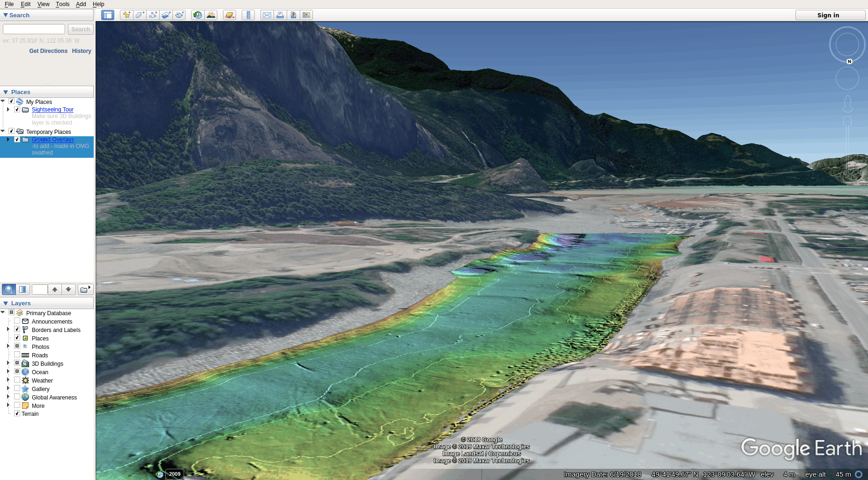
Task: Open the ruler measurement tool
Action: coord(248,15)
